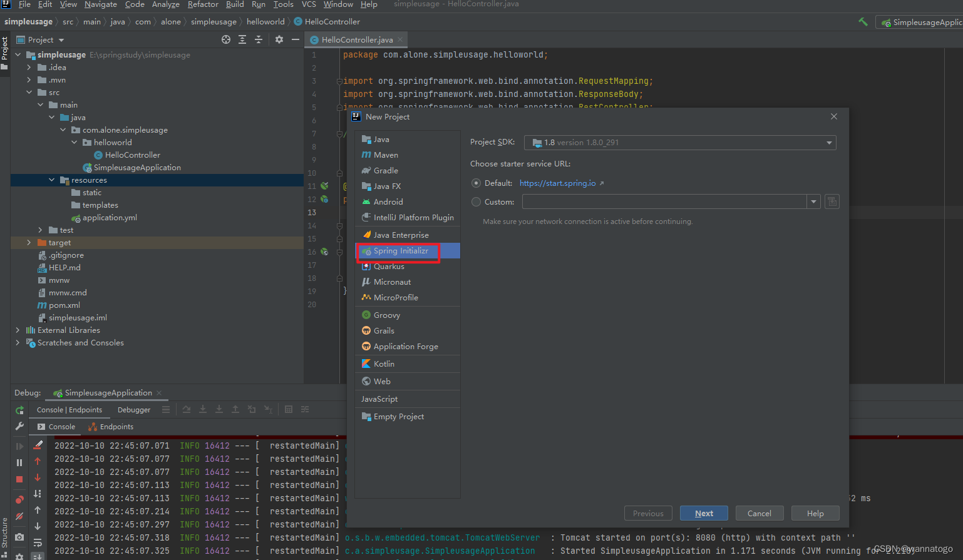Switch to the Endpoints sub-tab
The height and width of the screenshot is (560, 963).
[111, 427]
